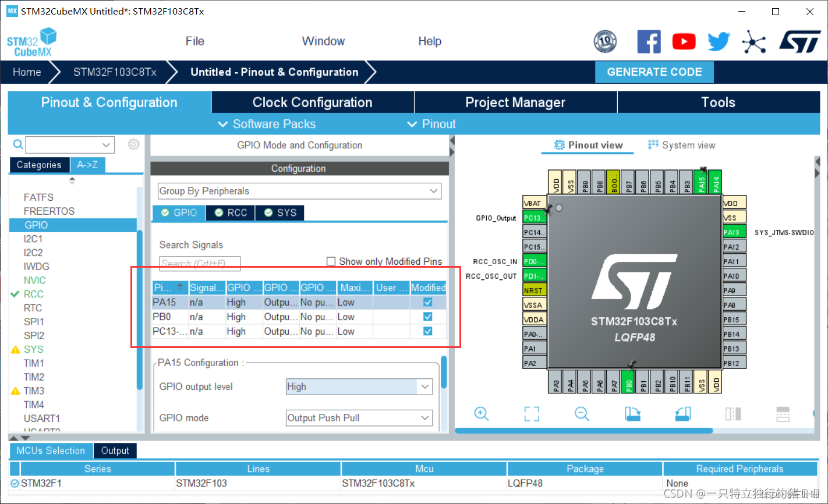Click the configuration panel vertical scrollbar
The height and width of the screenshot is (504, 828).
444,372
